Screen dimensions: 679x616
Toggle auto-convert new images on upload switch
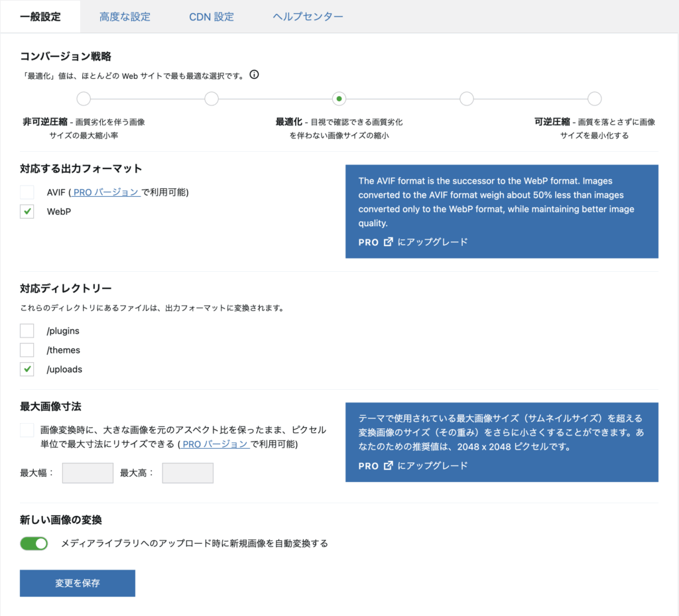point(34,543)
